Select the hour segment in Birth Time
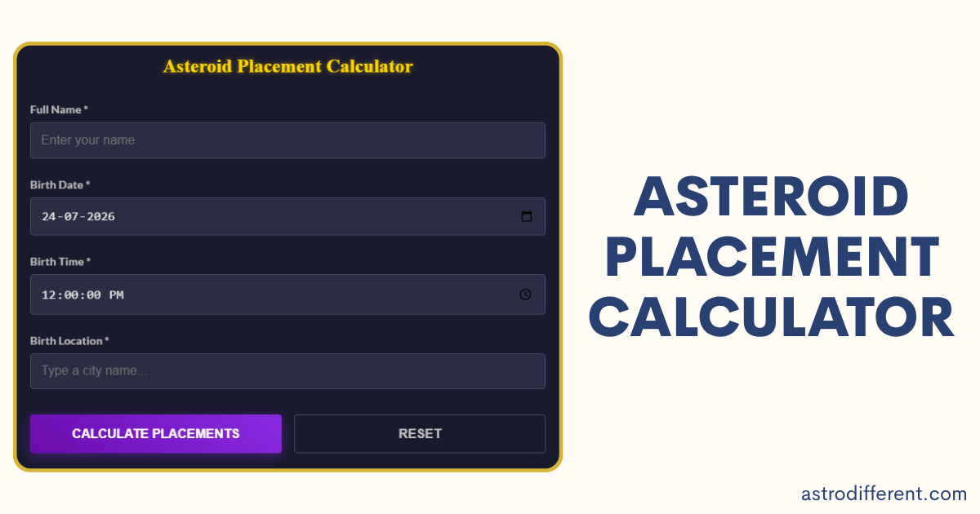 click(48, 295)
